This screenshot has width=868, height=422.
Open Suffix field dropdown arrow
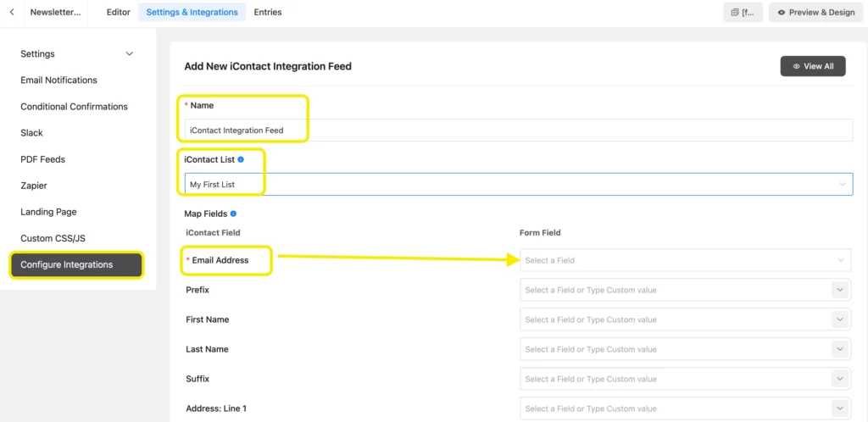840,379
